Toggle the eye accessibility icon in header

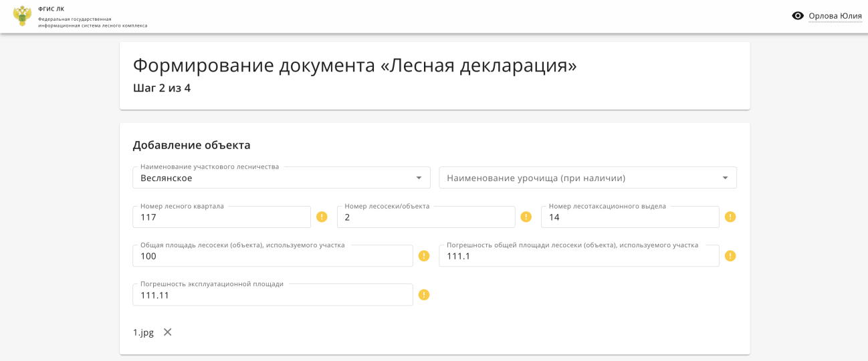pos(798,15)
